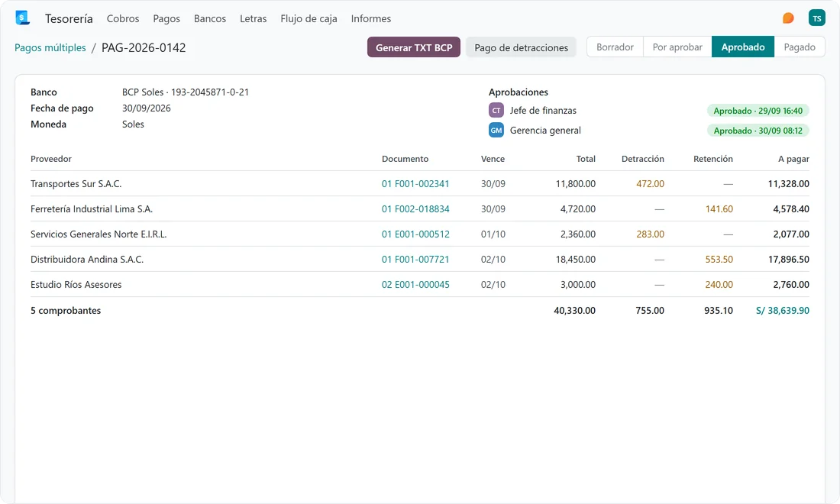The width and height of the screenshot is (840, 504).
Task: Select Distribuidora Andina S.A.C. row
Action: point(420,259)
